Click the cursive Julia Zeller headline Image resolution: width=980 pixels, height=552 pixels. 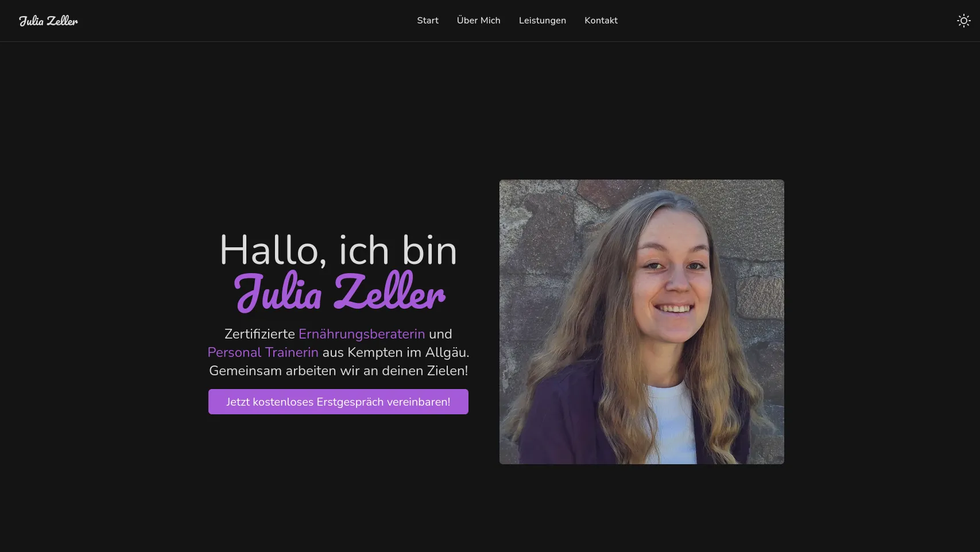(x=338, y=293)
